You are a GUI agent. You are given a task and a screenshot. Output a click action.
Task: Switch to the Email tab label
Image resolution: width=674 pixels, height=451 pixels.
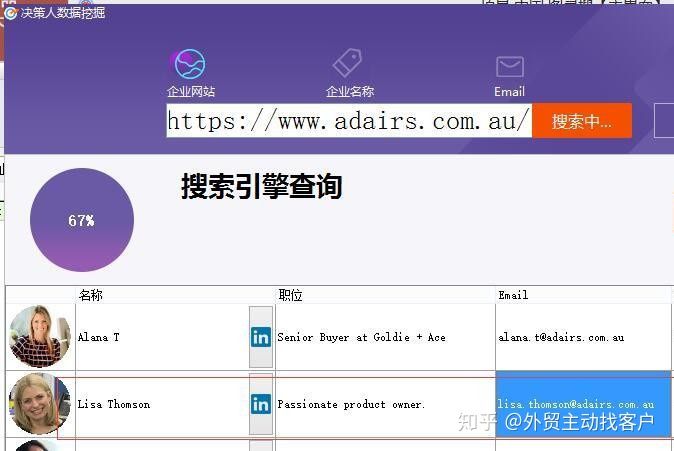pyautogui.click(x=509, y=92)
